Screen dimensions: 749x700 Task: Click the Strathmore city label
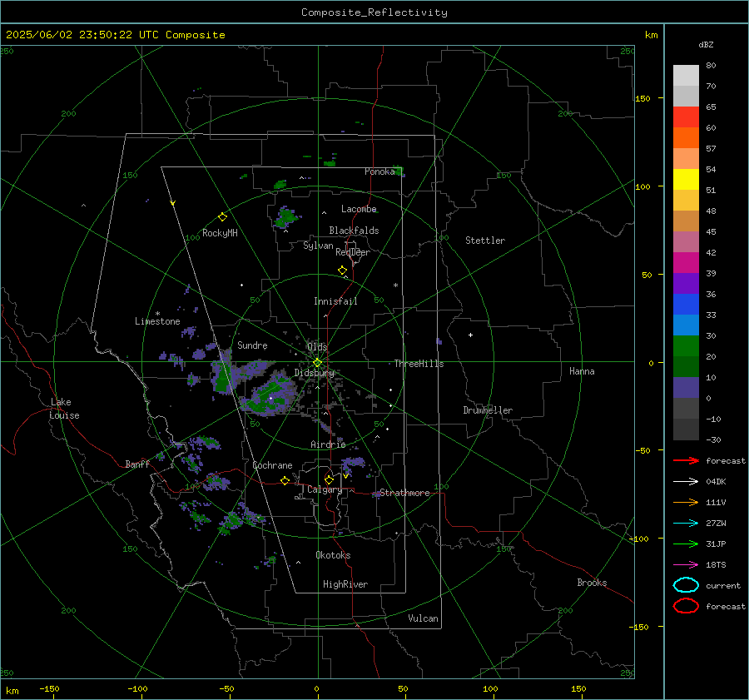[404, 493]
